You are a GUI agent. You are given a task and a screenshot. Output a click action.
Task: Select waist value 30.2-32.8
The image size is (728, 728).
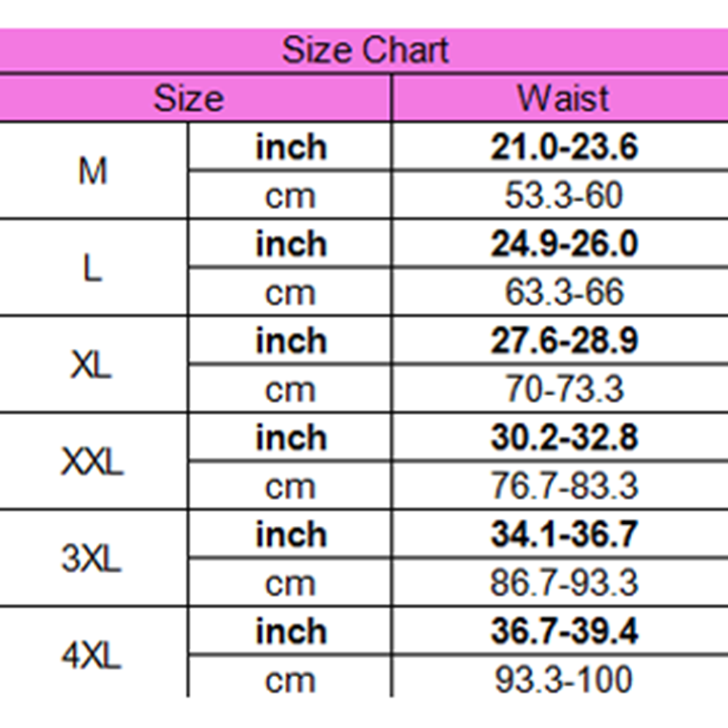click(x=564, y=438)
